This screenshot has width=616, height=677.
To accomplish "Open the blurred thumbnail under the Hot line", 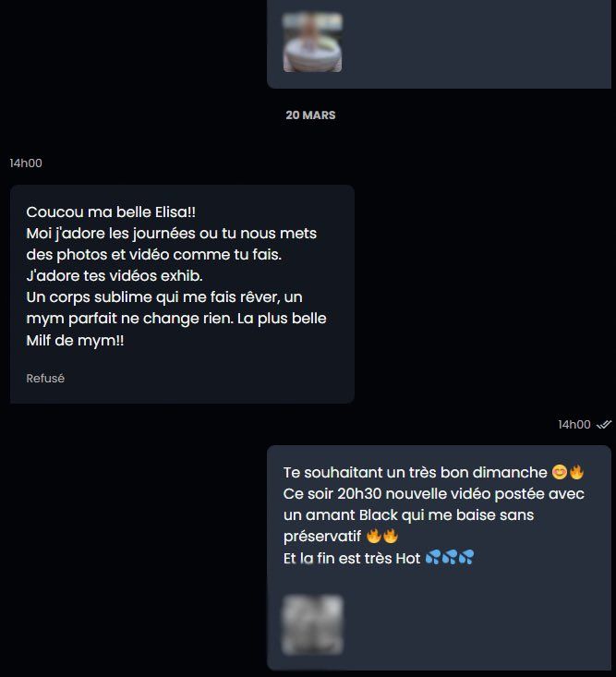I will click(x=312, y=624).
